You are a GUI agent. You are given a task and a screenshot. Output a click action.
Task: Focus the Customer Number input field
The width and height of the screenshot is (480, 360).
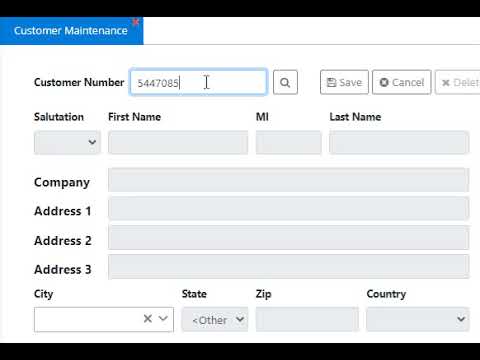click(x=198, y=82)
